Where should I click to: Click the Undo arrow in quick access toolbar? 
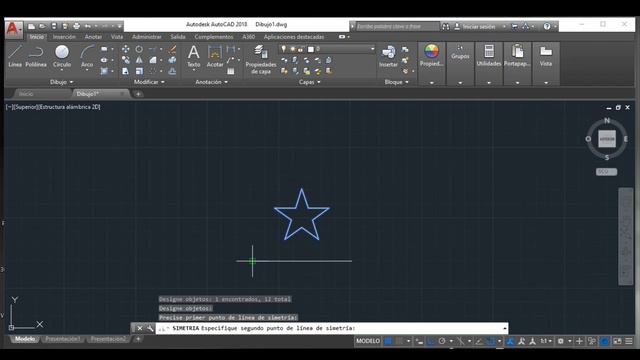click(87, 26)
